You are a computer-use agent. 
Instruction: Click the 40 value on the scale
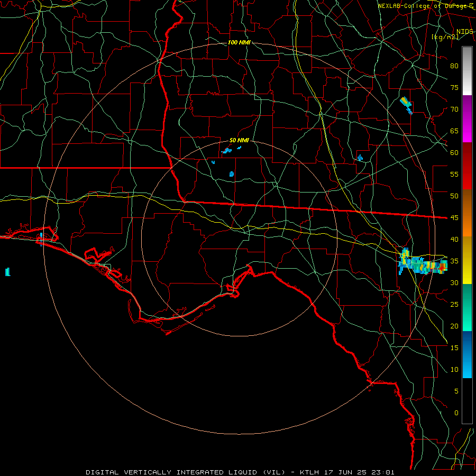pos(454,240)
